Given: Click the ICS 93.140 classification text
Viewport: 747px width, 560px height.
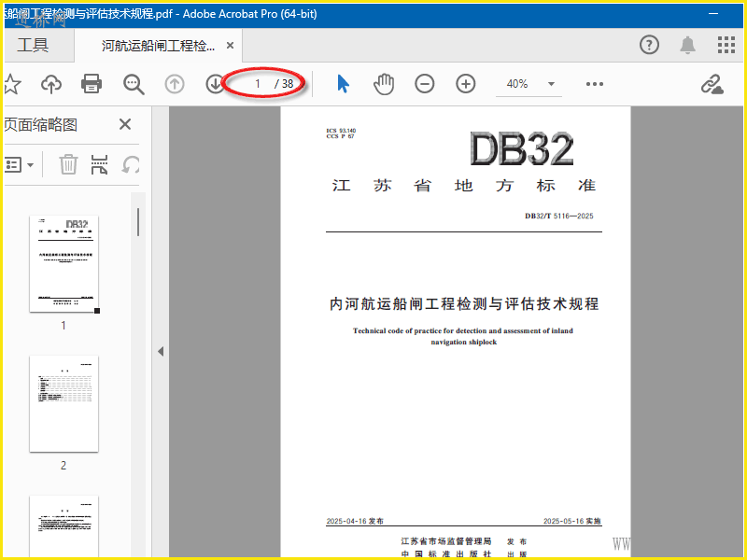Looking at the screenshot, I should click(x=341, y=131).
